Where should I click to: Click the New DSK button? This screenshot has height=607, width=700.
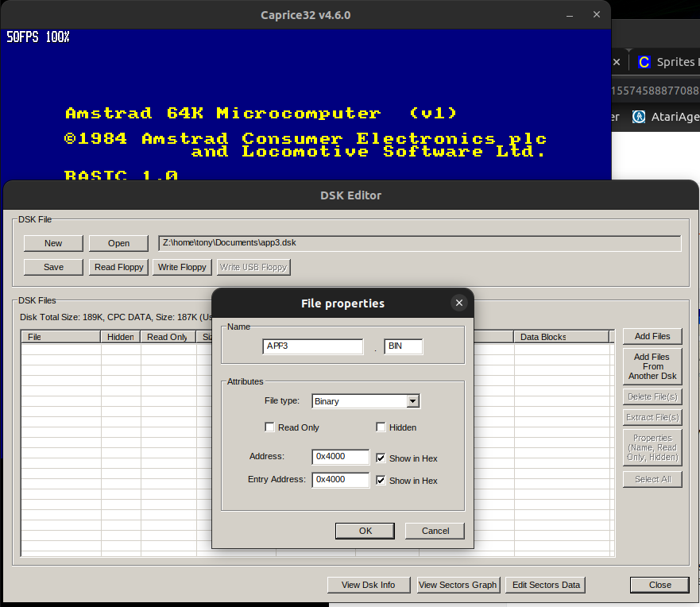53,243
